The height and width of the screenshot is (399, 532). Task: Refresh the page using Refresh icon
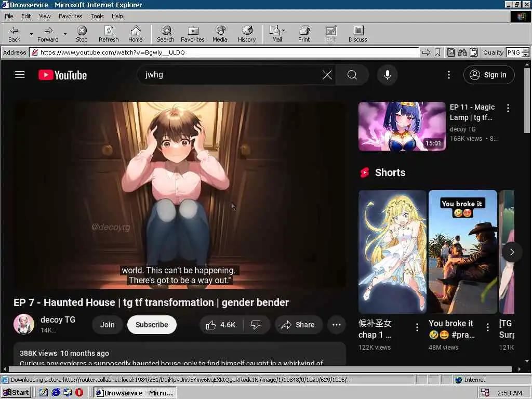click(109, 34)
